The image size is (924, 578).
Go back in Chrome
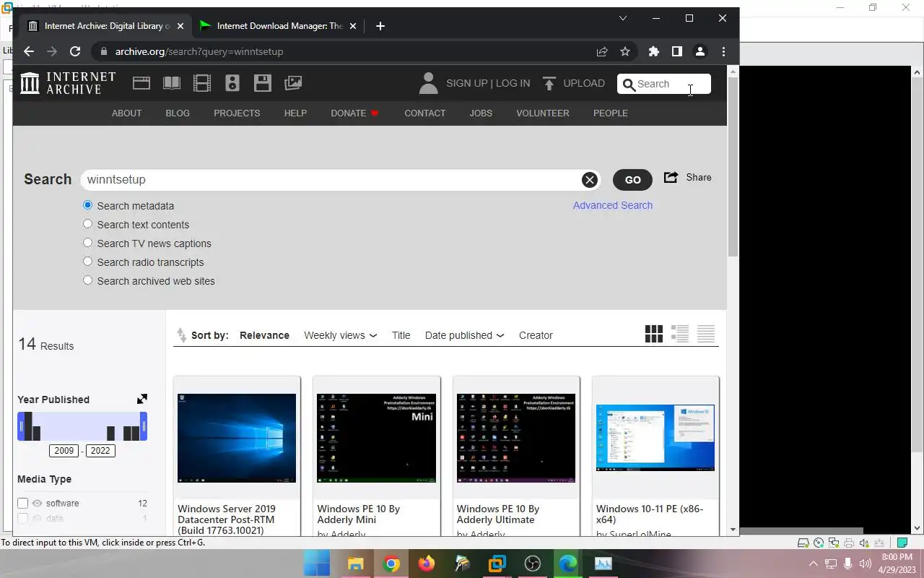(29, 51)
